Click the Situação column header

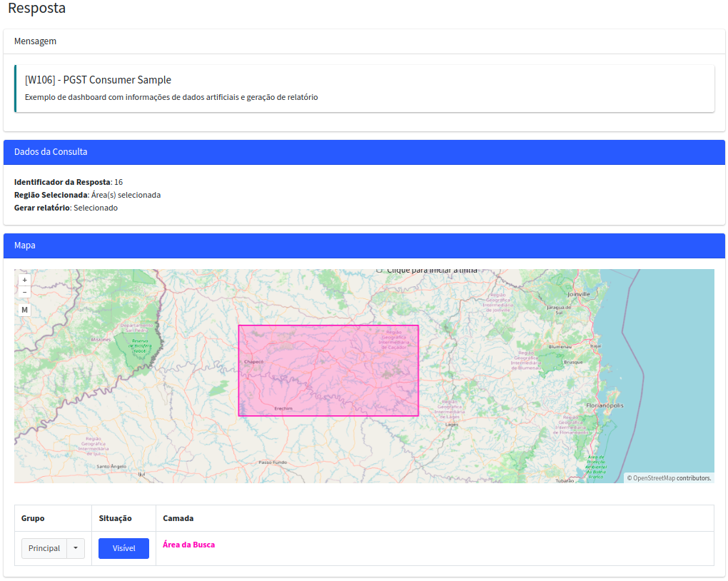coord(114,518)
